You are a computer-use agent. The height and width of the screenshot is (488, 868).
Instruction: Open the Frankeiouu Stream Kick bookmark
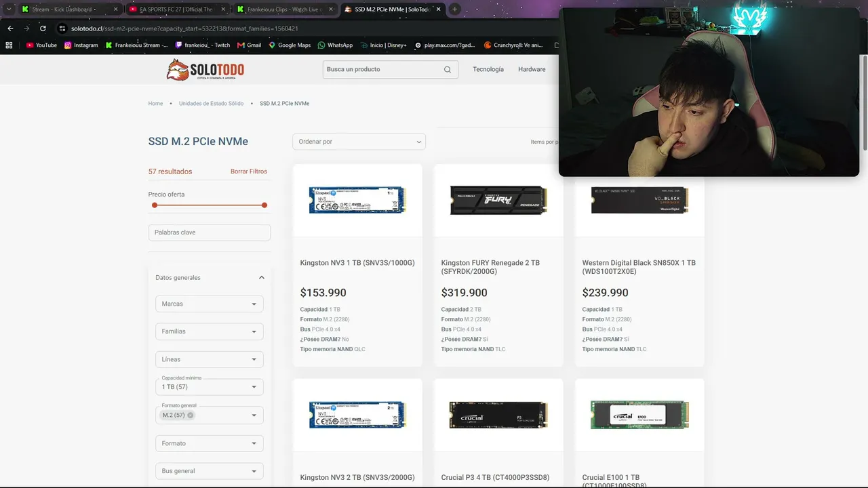[136, 45]
